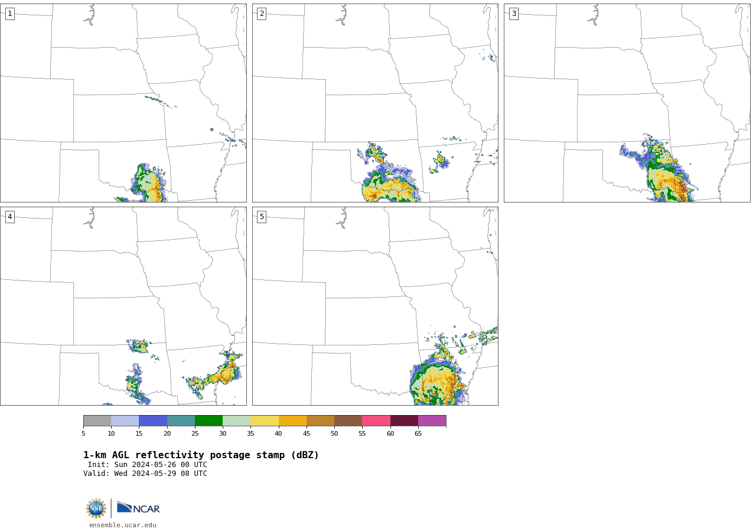Click the colorbar tick label 5
756x532 pixels.
83,433
